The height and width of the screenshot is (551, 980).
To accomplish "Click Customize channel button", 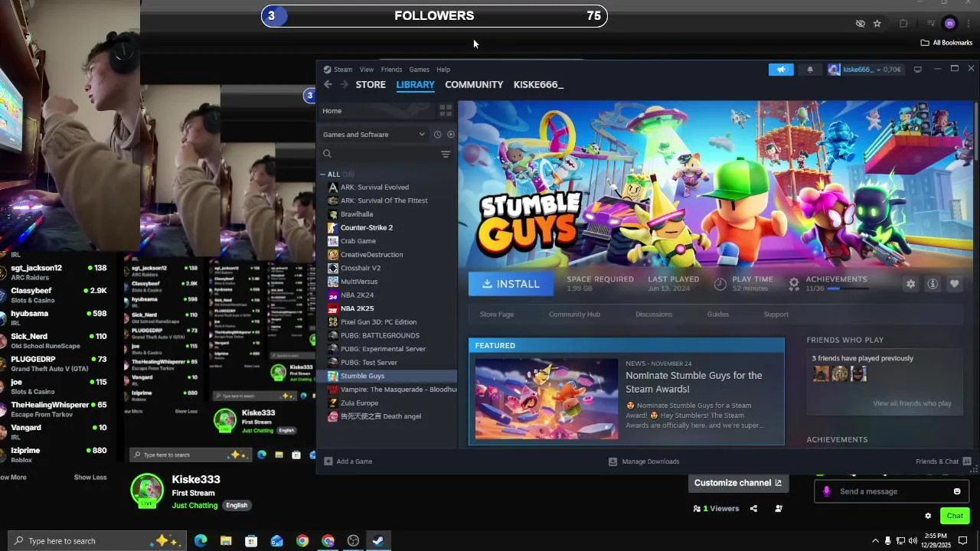I will pos(738,483).
